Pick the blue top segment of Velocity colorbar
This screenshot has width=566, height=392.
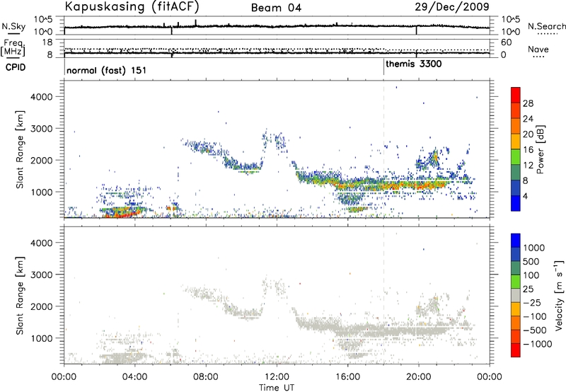coord(516,241)
